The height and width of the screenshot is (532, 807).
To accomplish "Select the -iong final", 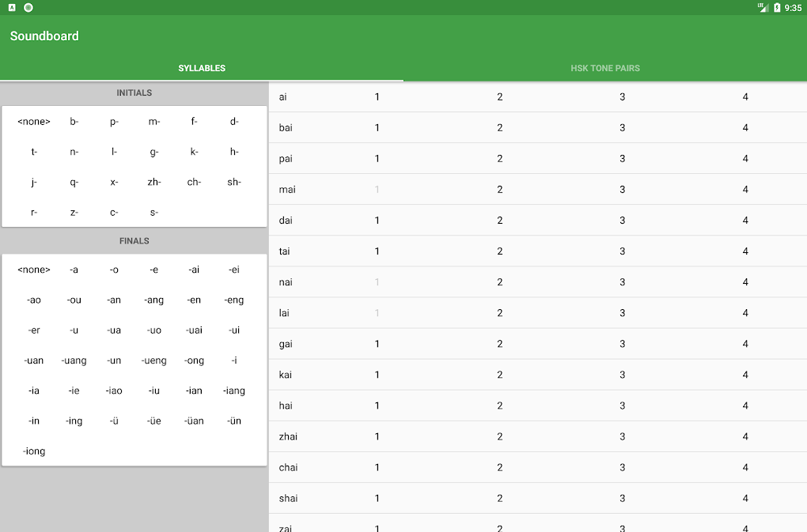I will (x=33, y=451).
